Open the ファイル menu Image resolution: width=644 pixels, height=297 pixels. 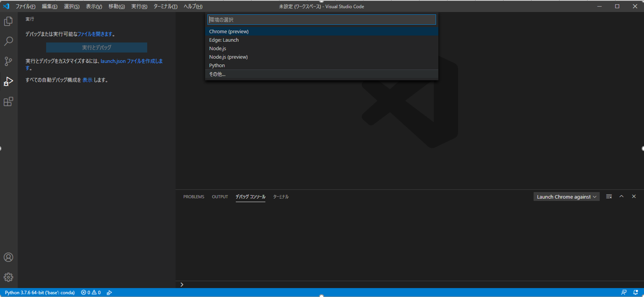coord(25,6)
